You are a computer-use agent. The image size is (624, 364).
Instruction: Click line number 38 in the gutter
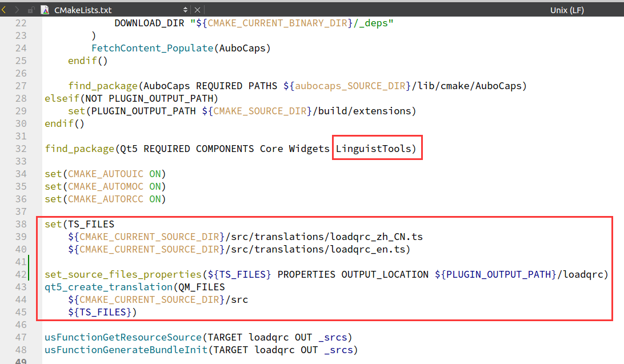click(x=21, y=224)
